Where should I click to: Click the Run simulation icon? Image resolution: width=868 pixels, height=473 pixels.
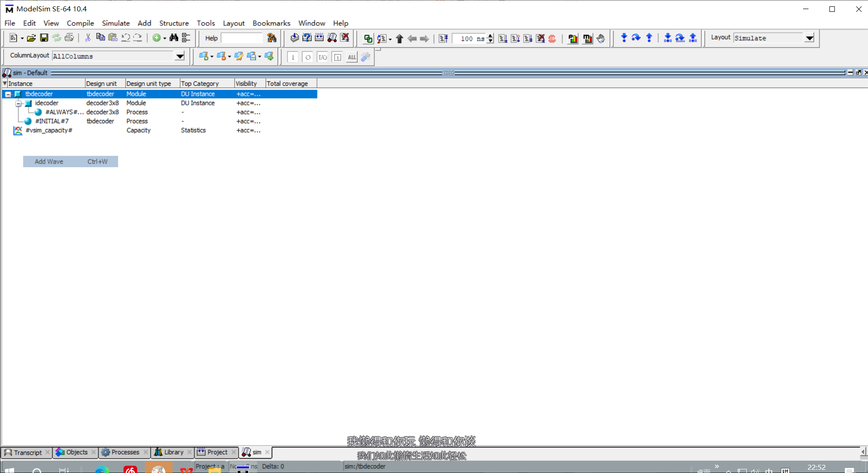(503, 39)
